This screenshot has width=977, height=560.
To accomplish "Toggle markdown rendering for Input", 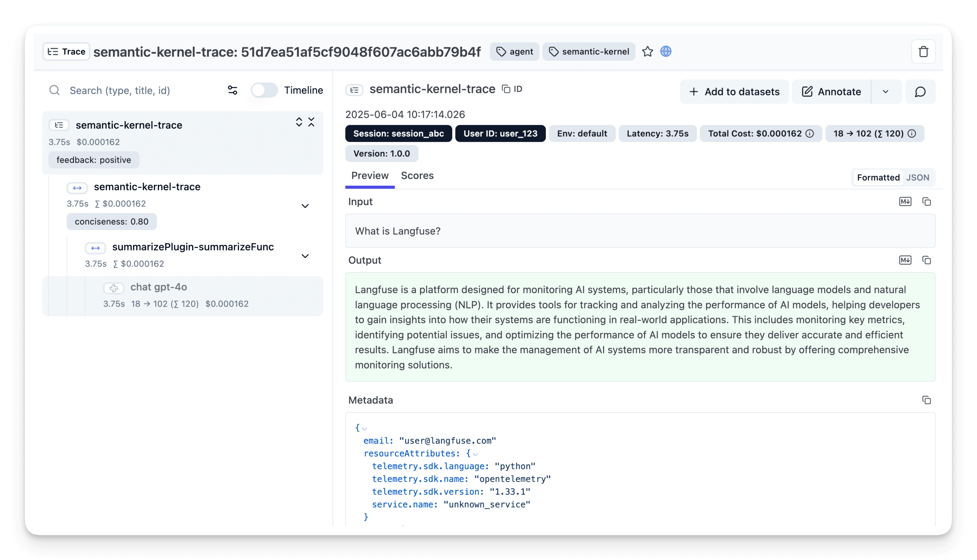I will 905,202.
